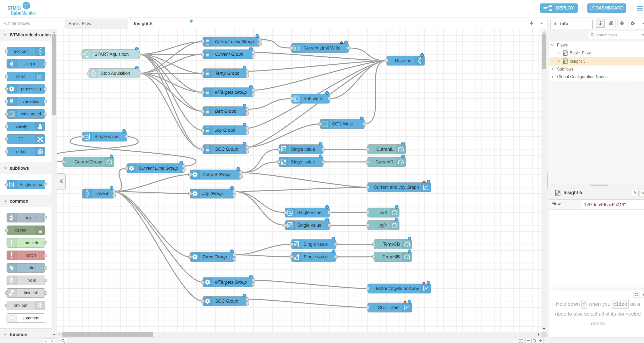Open the main hamburger menu
Screen dimensions: 644x343
click(x=639, y=8)
